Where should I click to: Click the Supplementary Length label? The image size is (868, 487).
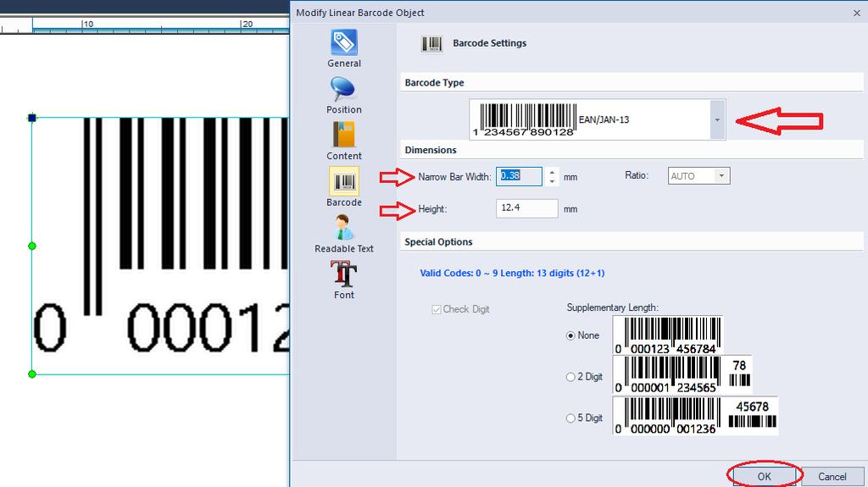(x=612, y=307)
